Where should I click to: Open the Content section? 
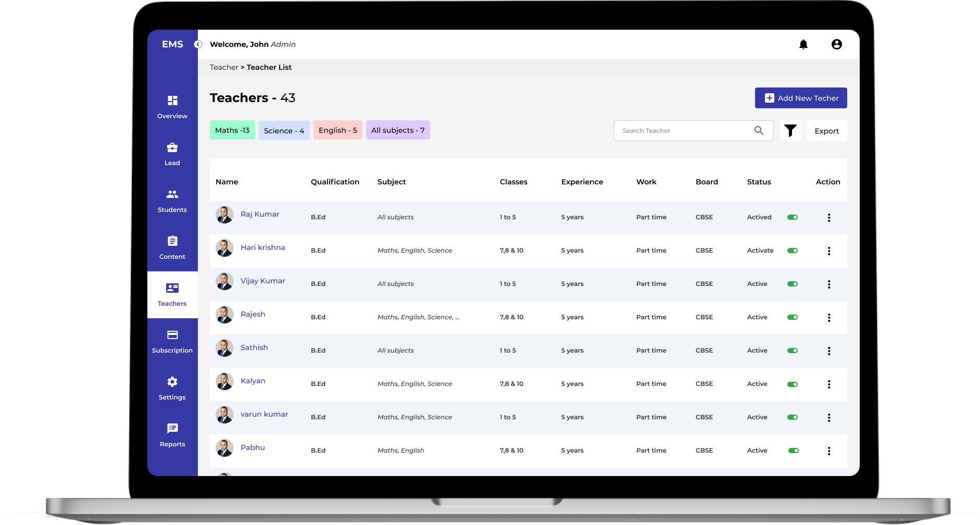(x=172, y=248)
